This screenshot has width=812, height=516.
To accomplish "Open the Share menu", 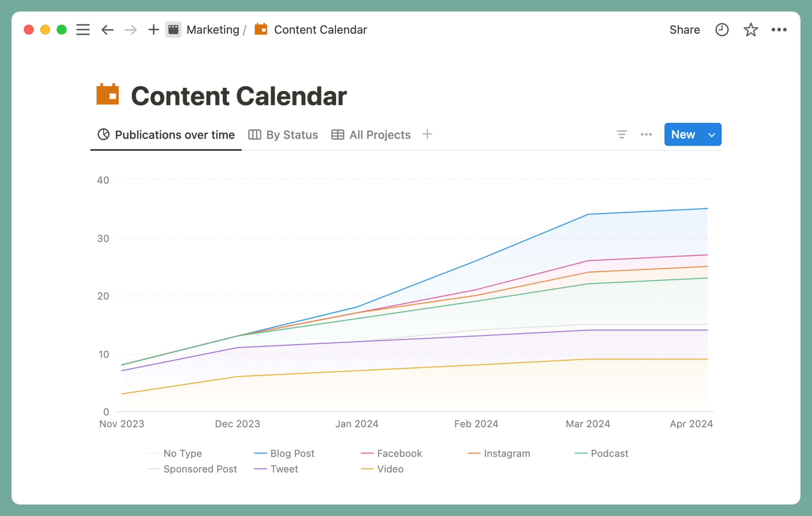I will click(x=685, y=30).
